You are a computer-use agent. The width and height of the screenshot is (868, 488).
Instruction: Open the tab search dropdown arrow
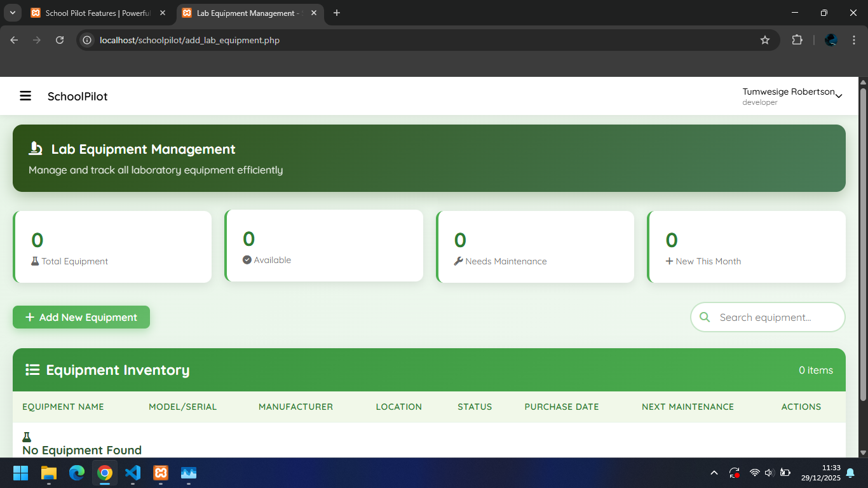(x=12, y=13)
